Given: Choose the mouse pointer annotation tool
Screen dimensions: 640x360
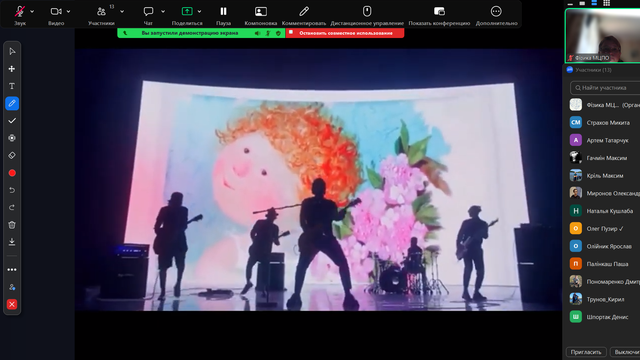Looking at the screenshot, I should pyautogui.click(x=12, y=51).
